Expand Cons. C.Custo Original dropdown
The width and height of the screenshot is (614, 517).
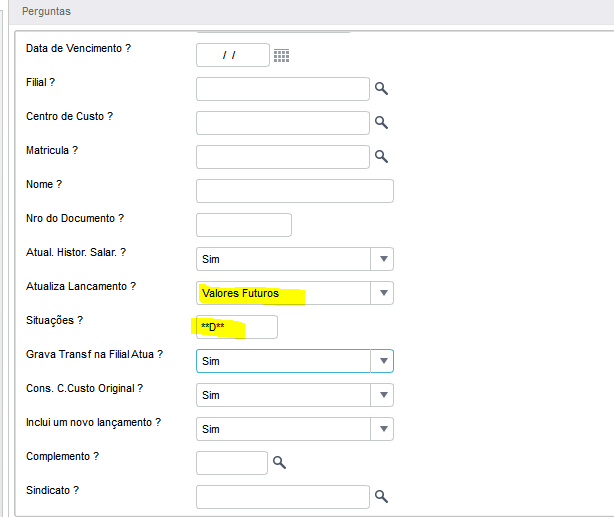click(382, 395)
